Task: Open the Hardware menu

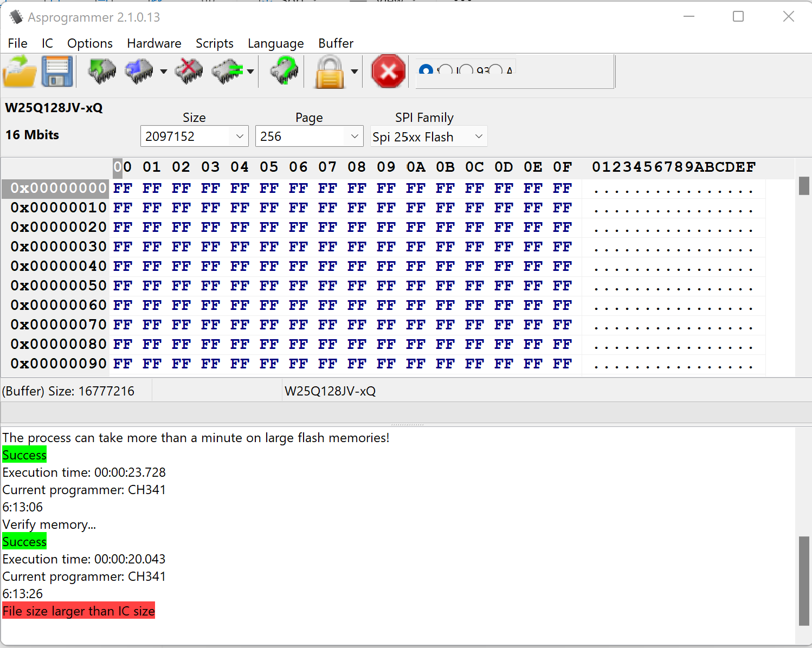Action: [154, 43]
